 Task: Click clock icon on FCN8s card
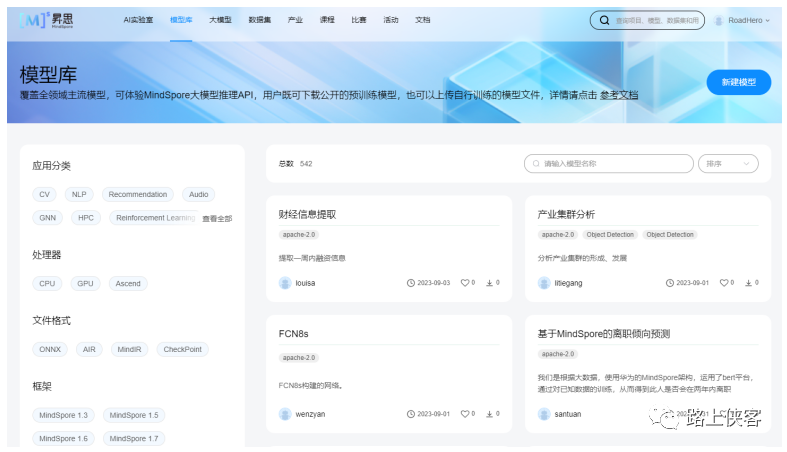point(411,414)
